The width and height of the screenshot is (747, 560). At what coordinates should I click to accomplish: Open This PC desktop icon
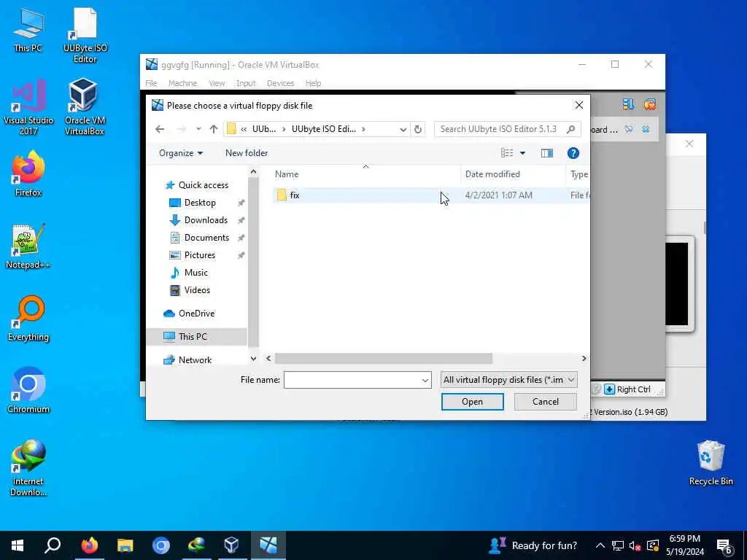pyautogui.click(x=28, y=31)
